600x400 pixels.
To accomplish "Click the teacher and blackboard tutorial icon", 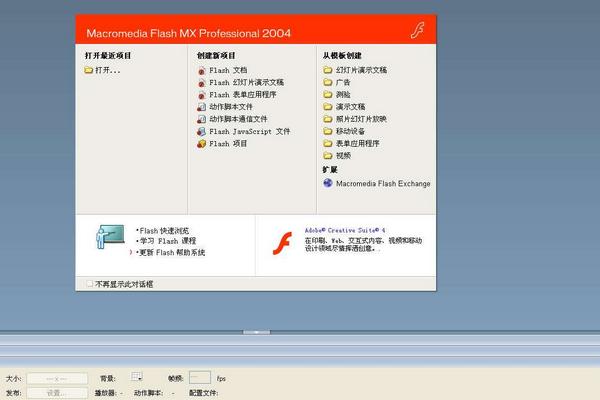I will coord(110,237).
